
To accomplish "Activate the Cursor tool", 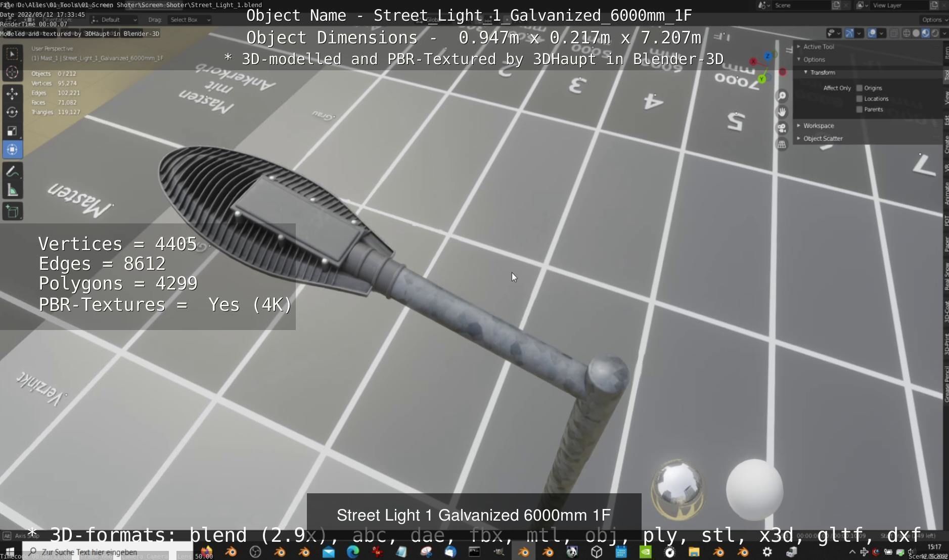I will 12,73.
